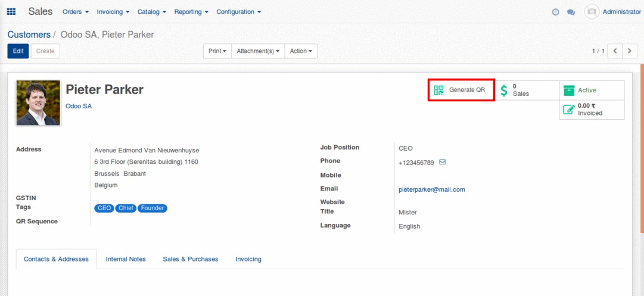Click the CEO tag

104,208
